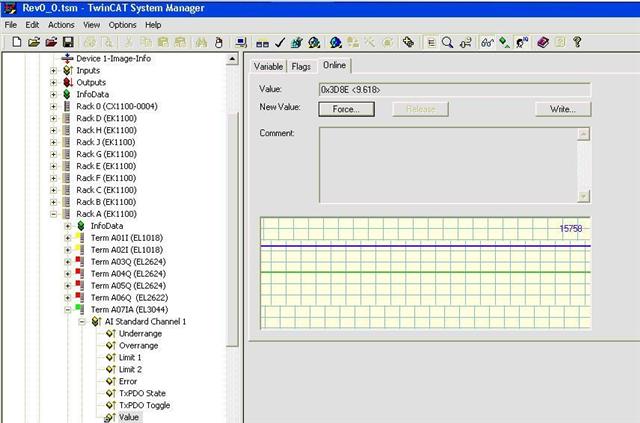640x423 pixels.
Task: Click the Choose Target System computer icon
Action: click(241, 42)
